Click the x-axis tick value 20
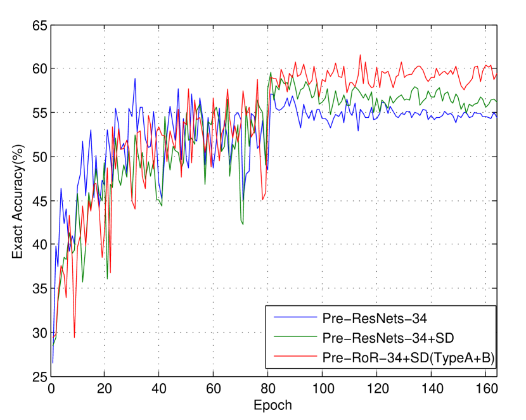The height and width of the screenshot is (420, 526). click(x=104, y=389)
